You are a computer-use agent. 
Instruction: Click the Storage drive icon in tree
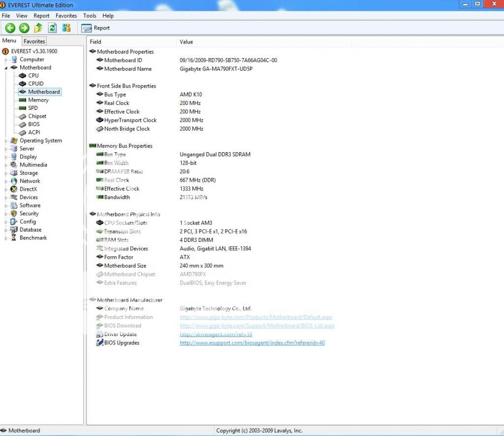pos(14,173)
